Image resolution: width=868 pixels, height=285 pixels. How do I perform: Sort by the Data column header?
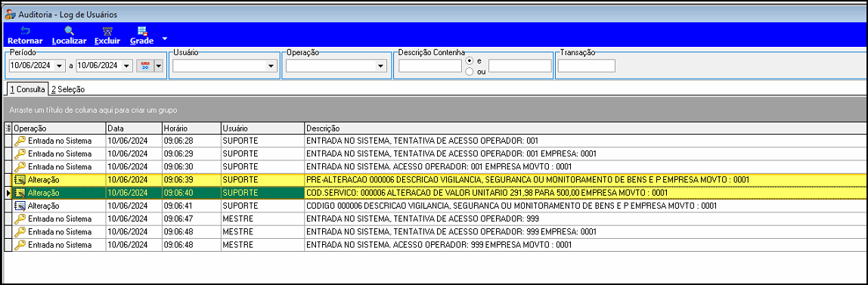click(134, 128)
